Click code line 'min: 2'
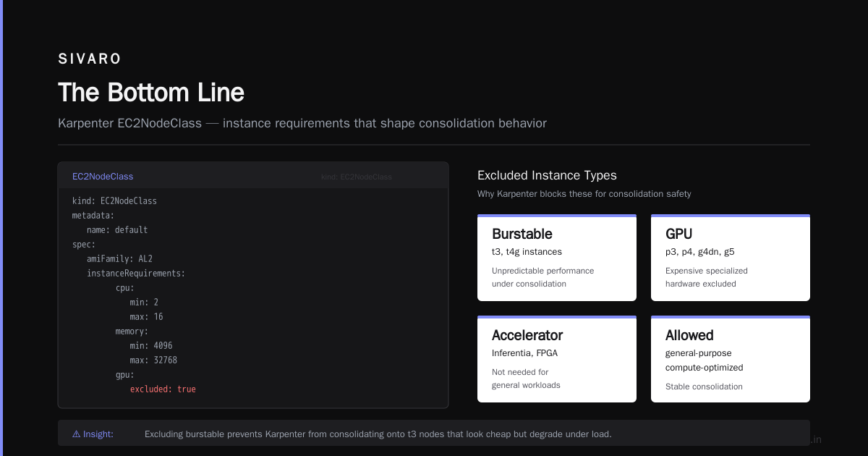This screenshot has width=868, height=456. tap(144, 302)
